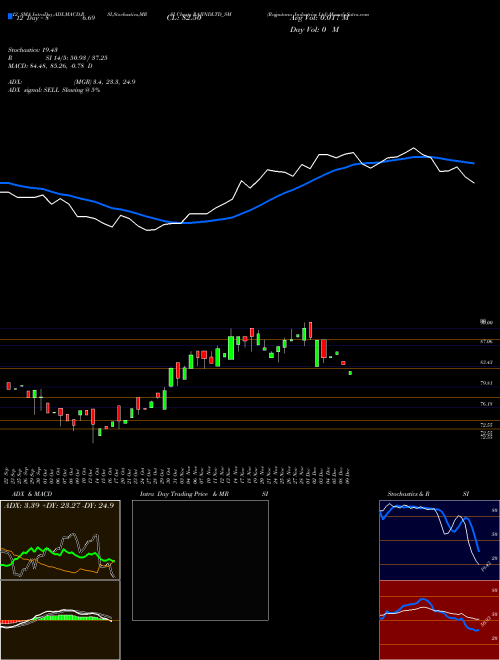Screen dimensions: 500x660
Task: Click the tallest green candle in mid-chart
Action: click(x=231, y=348)
